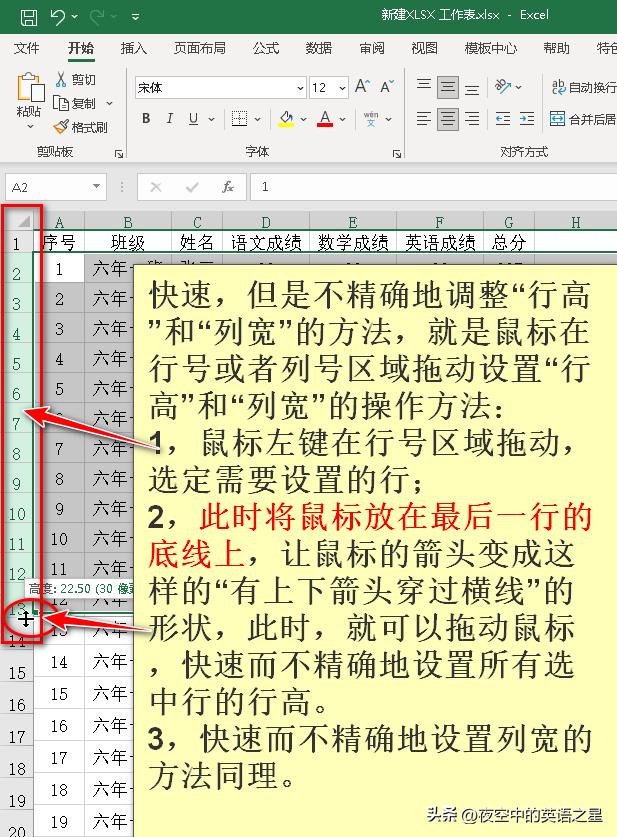The height and width of the screenshot is (837, 617).
Task: Expand font color dropdown arrow
Action: click(x=342, y=119)
